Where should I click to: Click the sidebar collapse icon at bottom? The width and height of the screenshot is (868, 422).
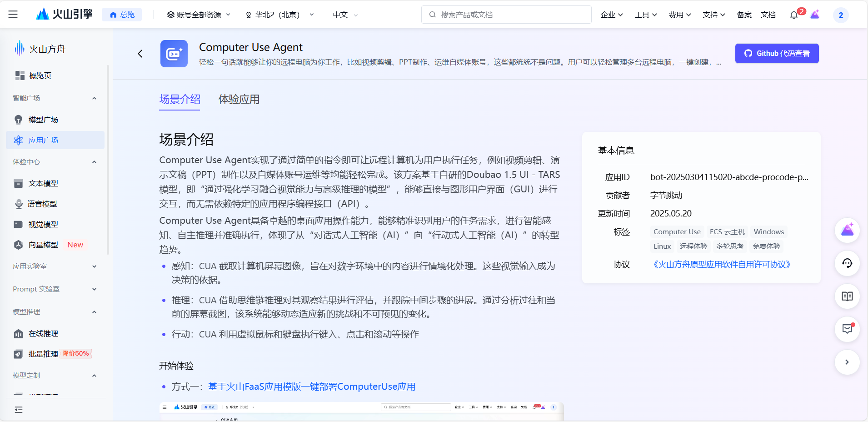[19, 410]
